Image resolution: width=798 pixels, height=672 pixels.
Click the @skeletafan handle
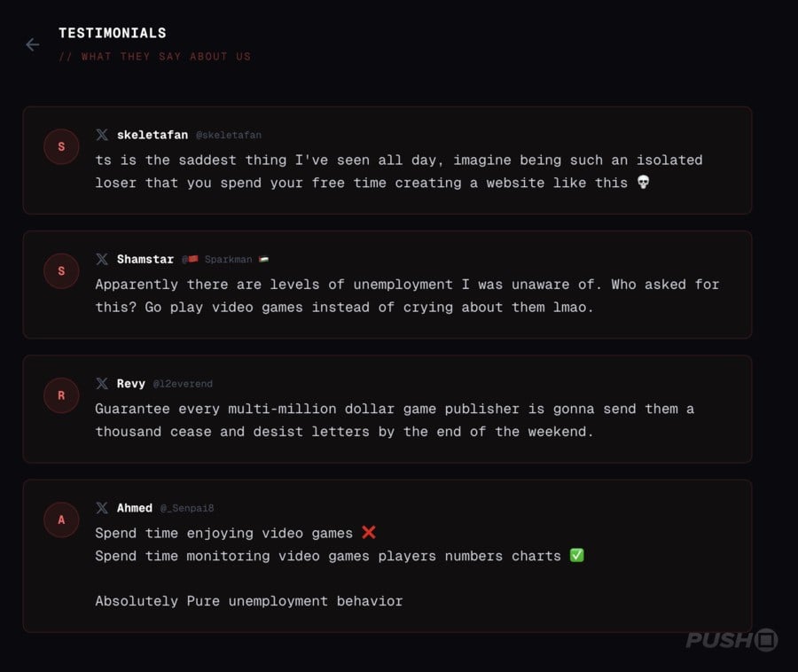228,136
